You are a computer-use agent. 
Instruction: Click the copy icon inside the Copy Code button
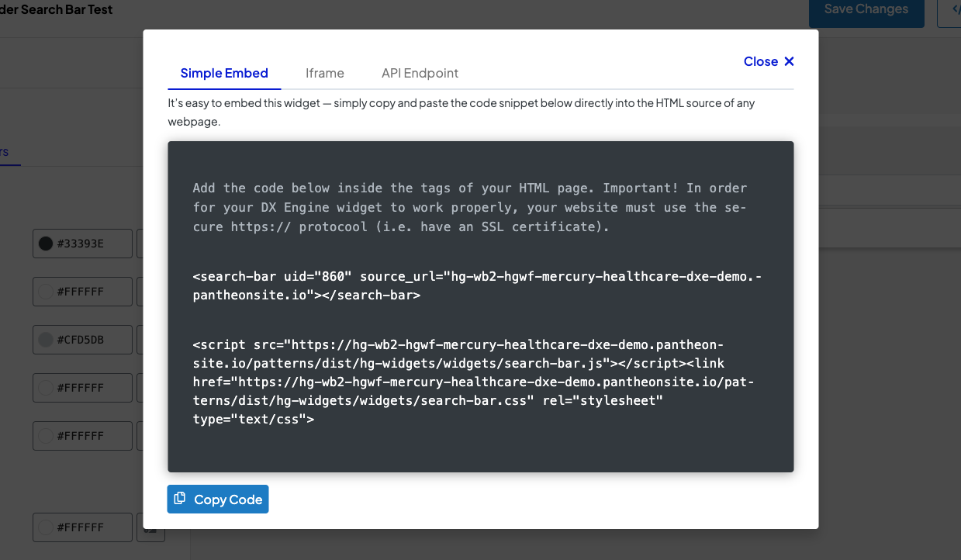(179, 499)
